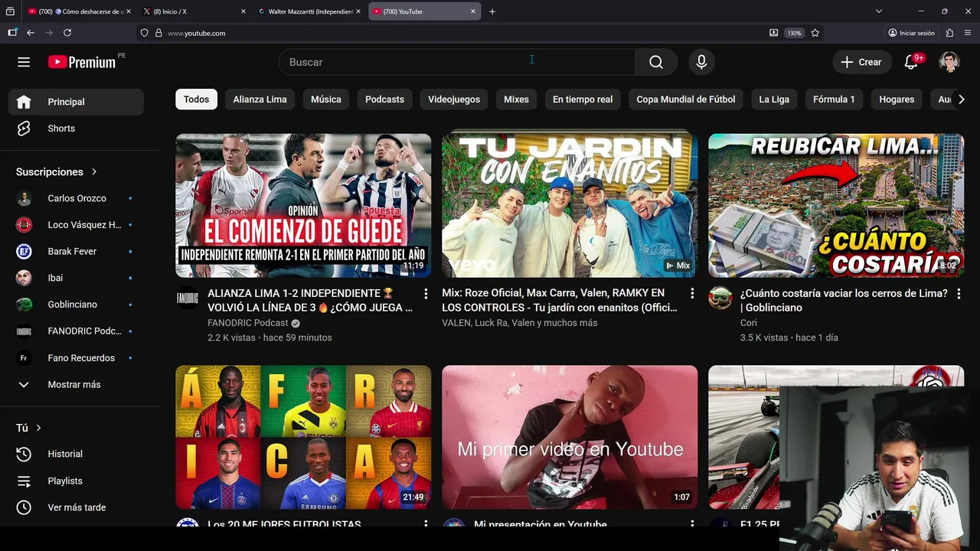Open Loco Vásquez channel subscription
This screenshot has width=980, height=551.
click(76, 225)
